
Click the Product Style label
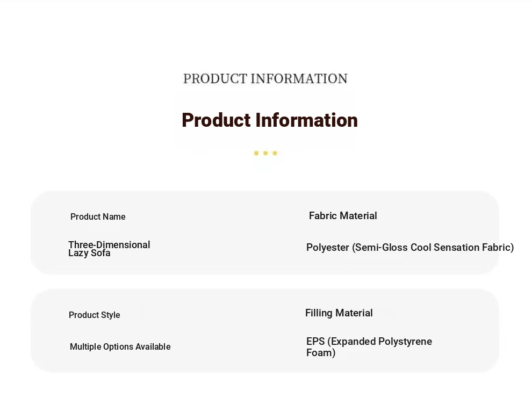click(x=95, y=315)
